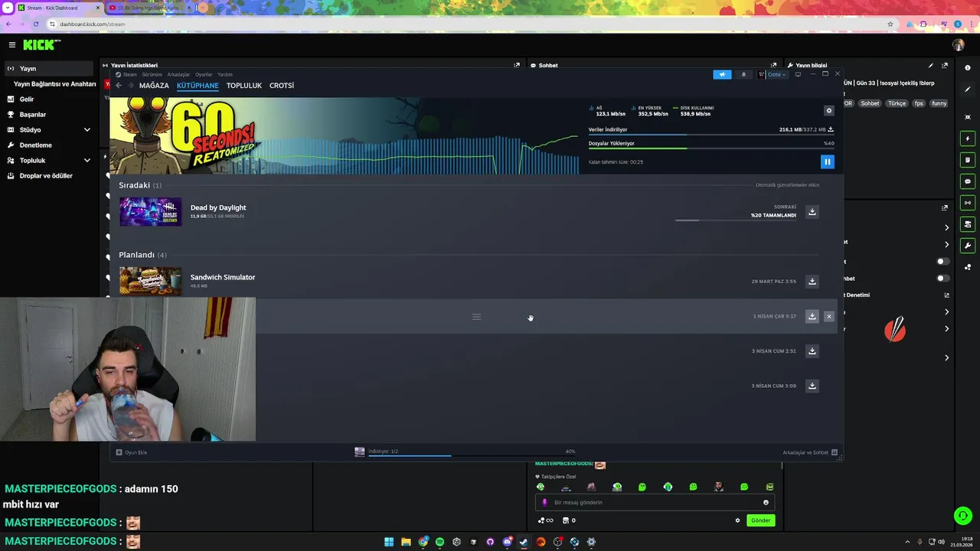This screenshot has height=551, width=980.
Task: Open the Steam menu
Action: click(126, 74)
